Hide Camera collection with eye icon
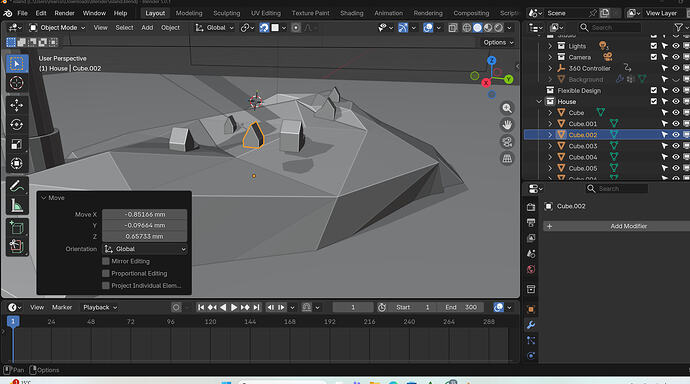Image resolution: width=690 pixels, height=384 pixels. [x=675, y=57]
